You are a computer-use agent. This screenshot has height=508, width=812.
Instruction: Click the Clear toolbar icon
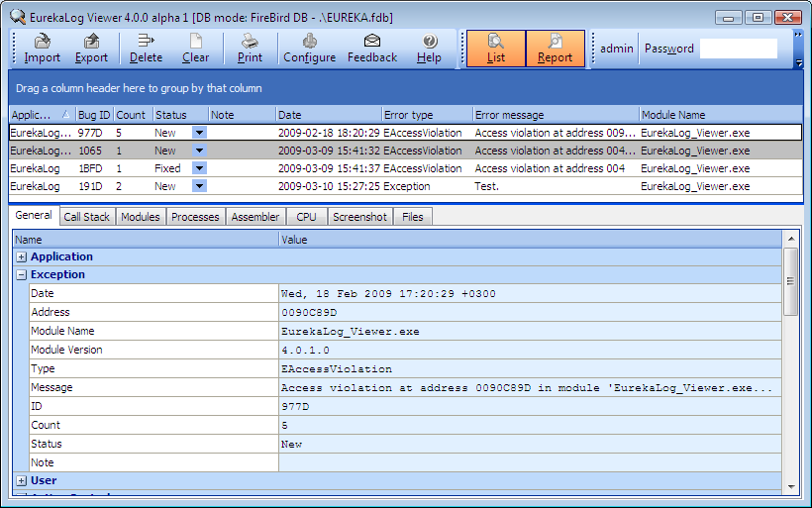click(x=196, y=49)
